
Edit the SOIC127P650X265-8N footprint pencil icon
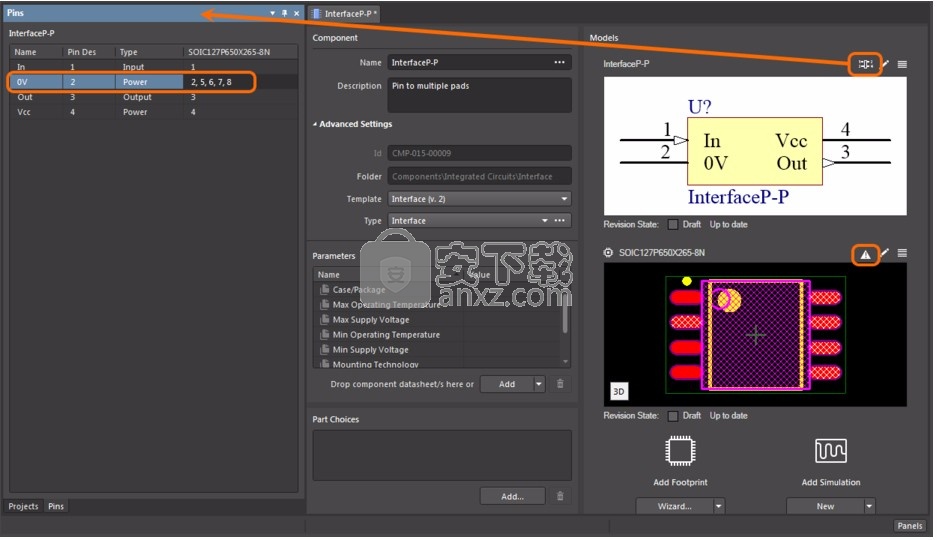[x=885, y=253]
